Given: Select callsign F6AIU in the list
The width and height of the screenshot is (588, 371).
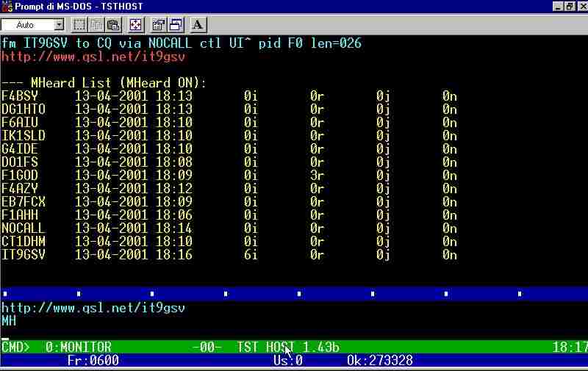Looking at the screenshot, I should click(x=20, y=122).
